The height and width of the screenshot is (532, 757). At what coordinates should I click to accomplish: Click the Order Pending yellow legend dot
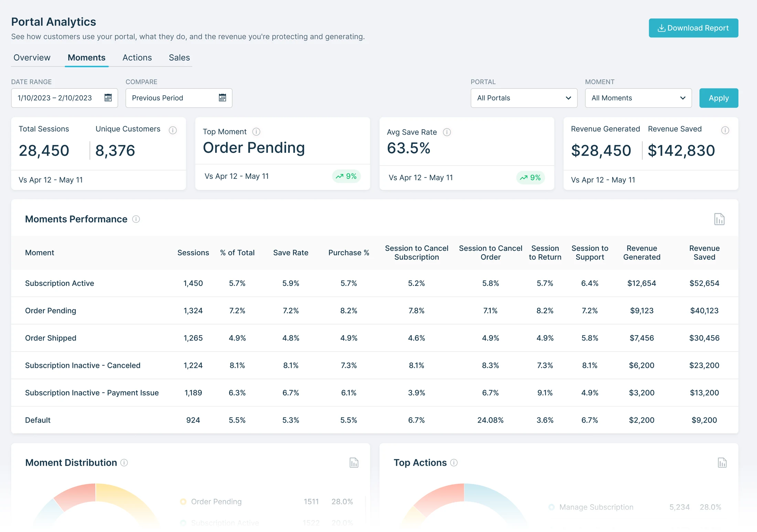(183, 501)
